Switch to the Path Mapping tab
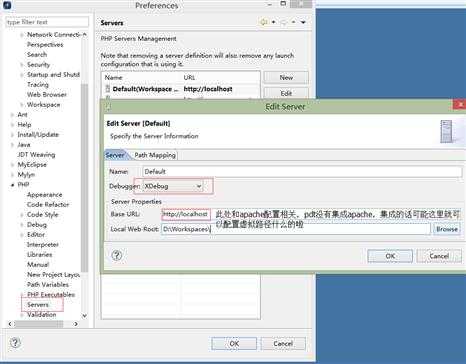This screenshot has width=466, height=364. tap(155, 155)
